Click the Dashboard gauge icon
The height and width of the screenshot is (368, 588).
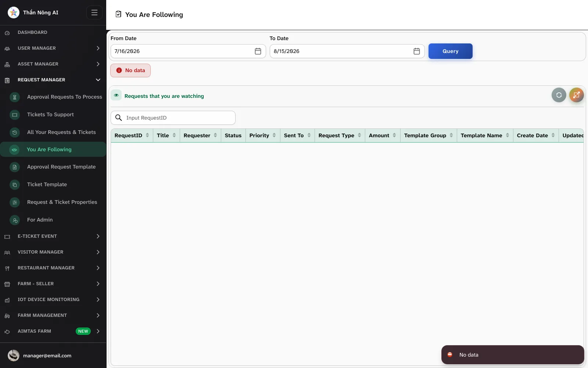(7, 33)
